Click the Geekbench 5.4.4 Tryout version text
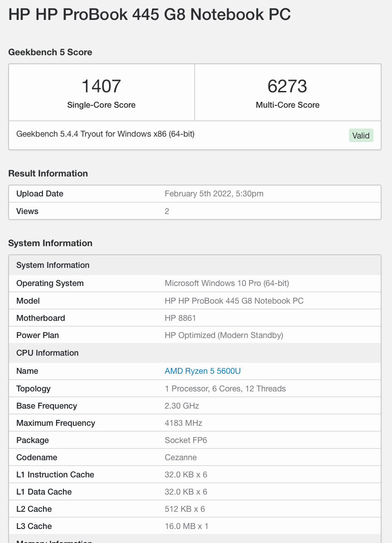Screen dimensions: 392x543 [x=105, y=134]
